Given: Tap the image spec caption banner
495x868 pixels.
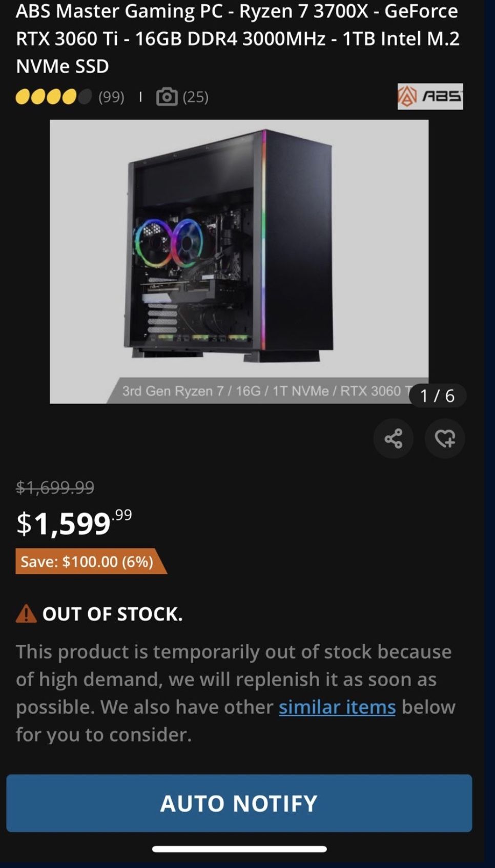Looking at the screenshot, I should tap(266, 391).
